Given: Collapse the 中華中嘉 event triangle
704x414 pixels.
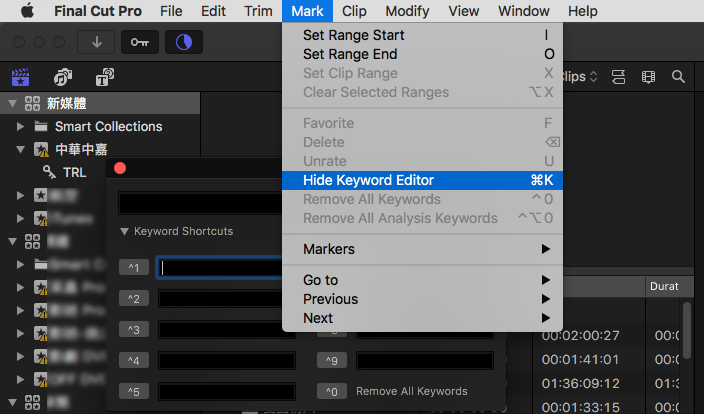Looking at the screenshot, I should click(x=20, y=150).
